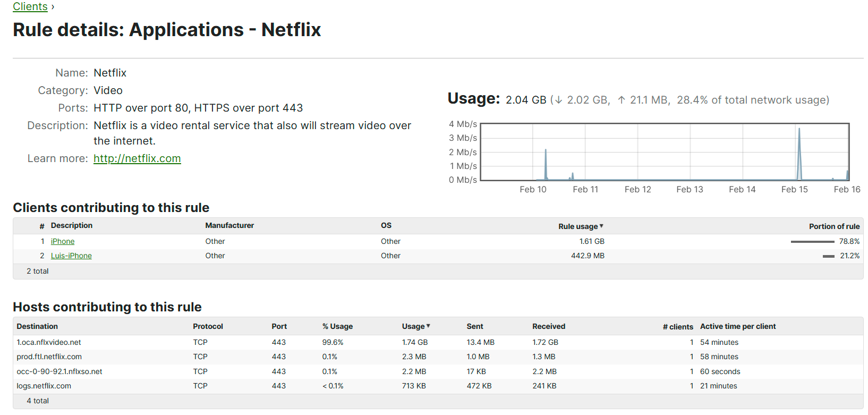Screen dimensions: 868x415
Task: Click the Manufacturer Other cell for Luis-iPhone
Action: point(215,256)
